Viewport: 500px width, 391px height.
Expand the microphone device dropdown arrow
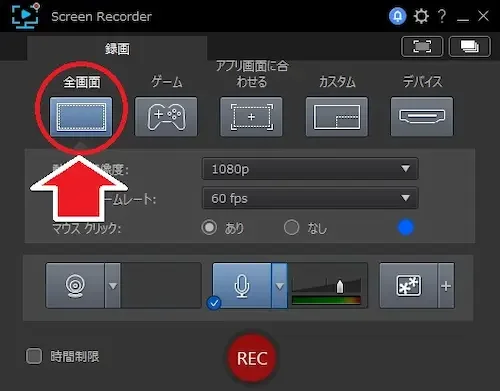click(x=279, y=286)
